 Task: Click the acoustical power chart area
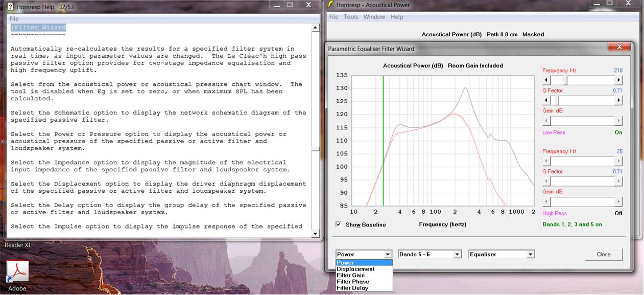(443, 141)
